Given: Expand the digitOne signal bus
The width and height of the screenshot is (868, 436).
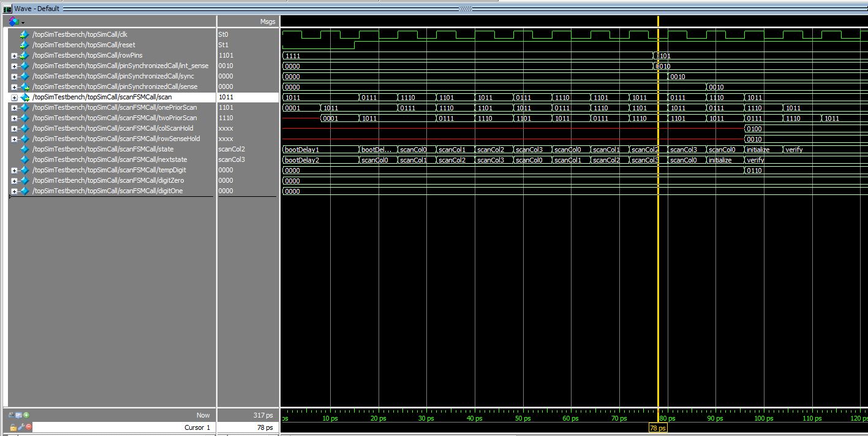Looking at the screenshot, I should 14,191.
